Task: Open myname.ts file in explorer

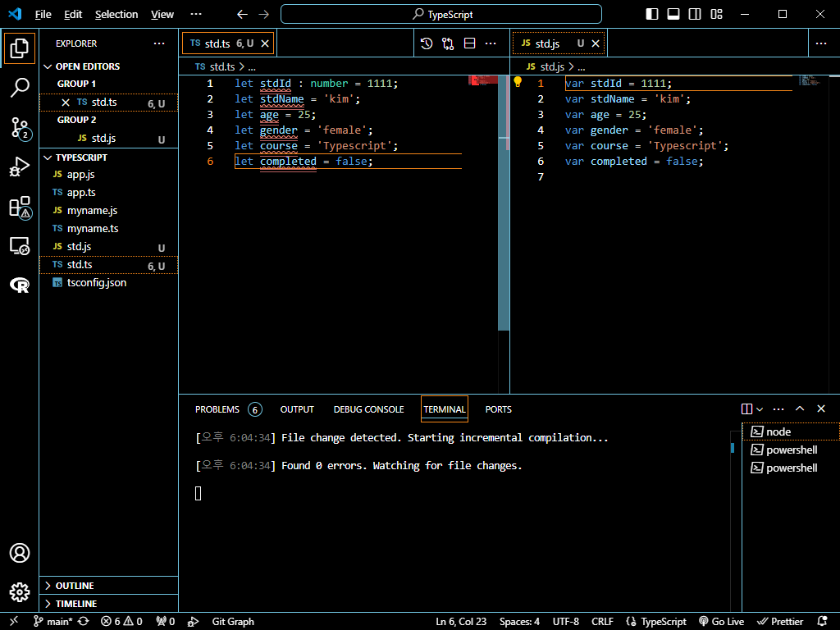Action: [x=108, y=228]
